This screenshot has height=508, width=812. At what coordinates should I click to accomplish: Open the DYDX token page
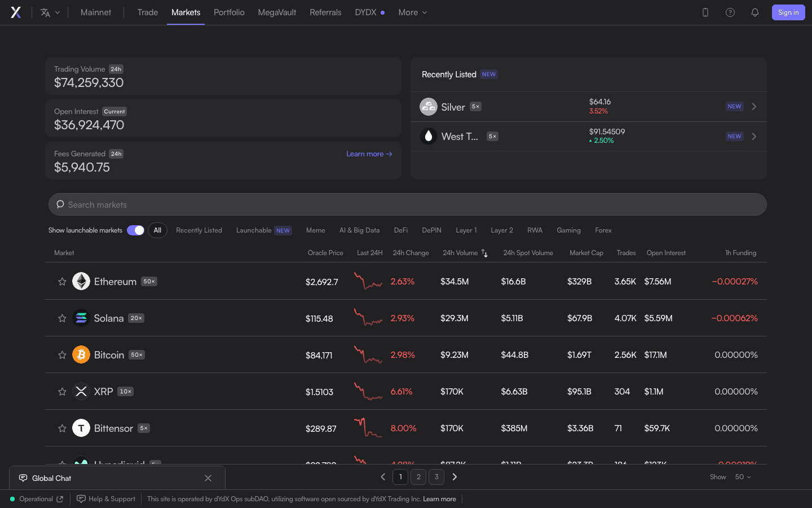(x=369, y=12)
